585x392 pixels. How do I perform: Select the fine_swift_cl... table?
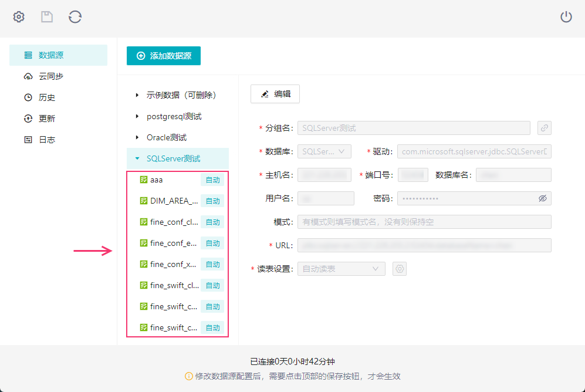[x=178, y=285]
